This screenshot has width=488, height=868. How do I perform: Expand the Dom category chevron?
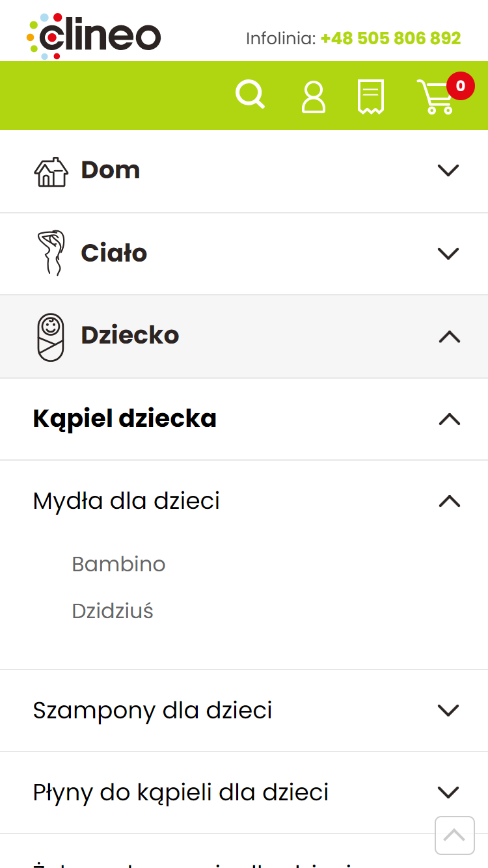pos(449,170)
